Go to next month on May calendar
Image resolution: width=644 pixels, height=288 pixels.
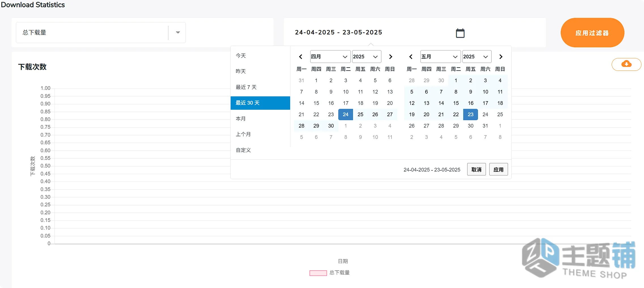click(x=501, y=57)
